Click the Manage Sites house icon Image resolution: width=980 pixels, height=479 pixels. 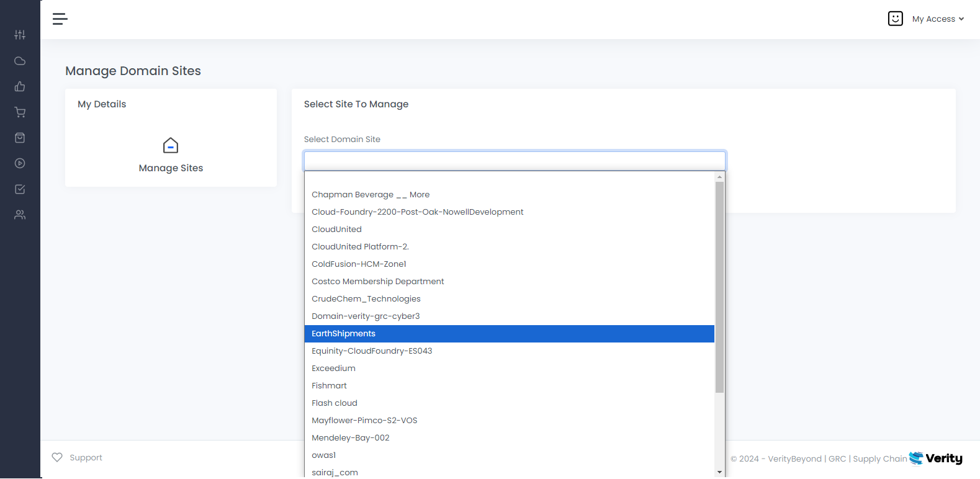pos(171,146)
